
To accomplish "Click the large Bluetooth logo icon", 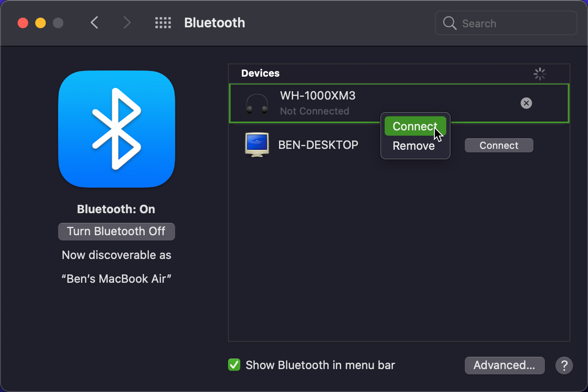I will click(x=116, y=129).
